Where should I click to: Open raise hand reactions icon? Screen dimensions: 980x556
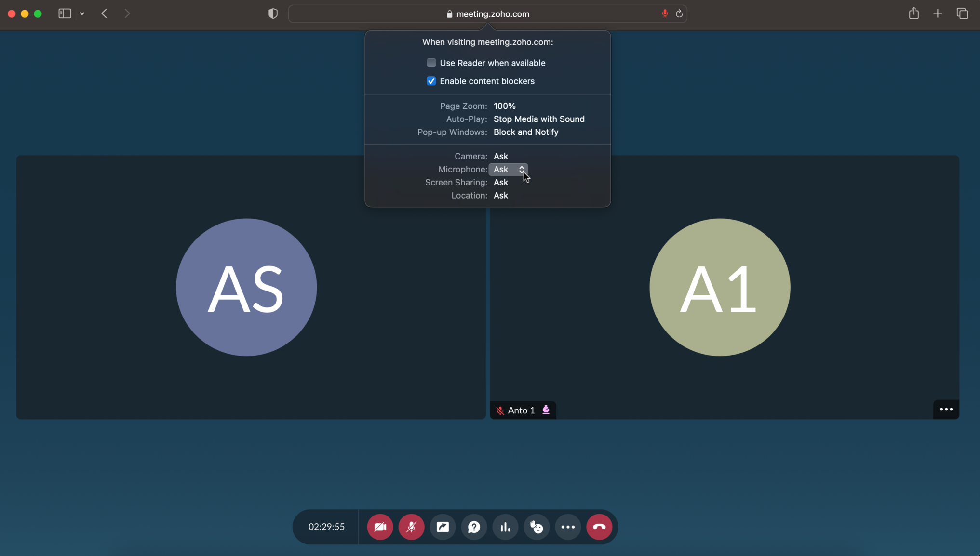(x=537, y=527)
